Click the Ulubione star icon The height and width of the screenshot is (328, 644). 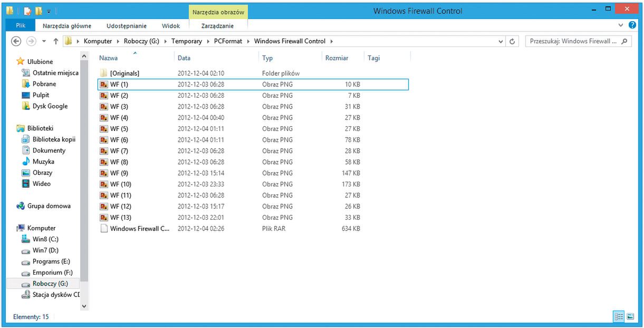(21, 62)
